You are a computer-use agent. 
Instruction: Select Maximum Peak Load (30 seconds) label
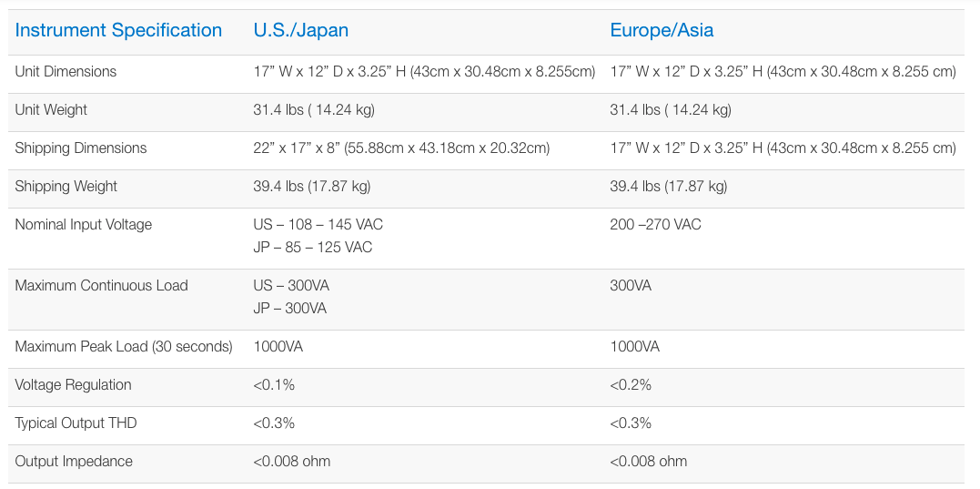(124, 346)
